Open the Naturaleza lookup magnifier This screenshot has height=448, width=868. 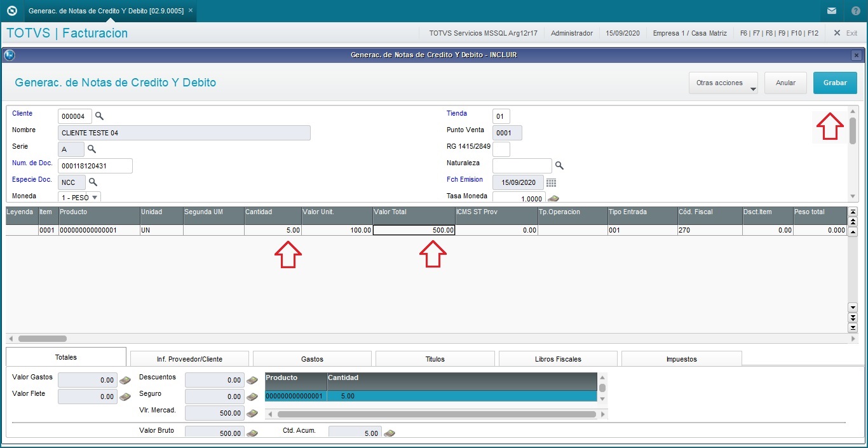tap(559, 165)
